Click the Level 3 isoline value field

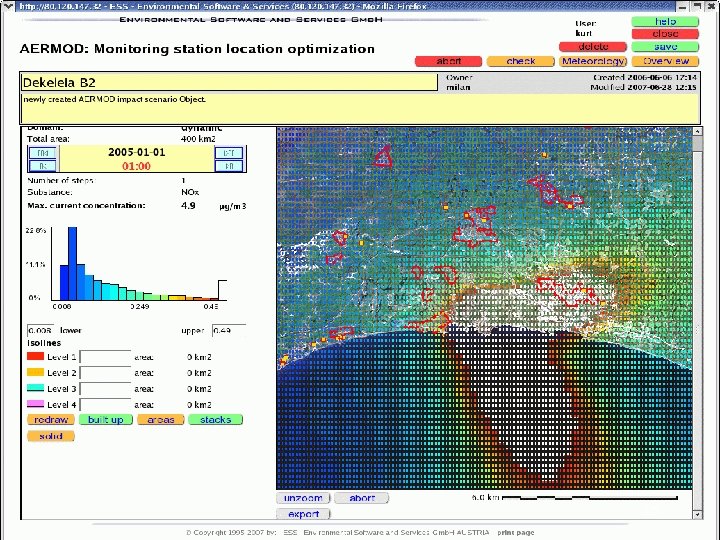point(105,389)
